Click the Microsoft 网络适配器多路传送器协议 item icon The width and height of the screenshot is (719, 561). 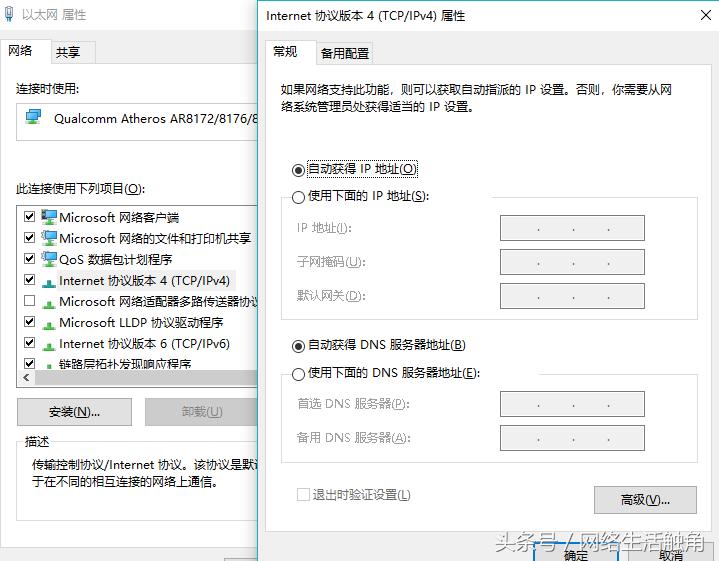(x=49, y=304)
